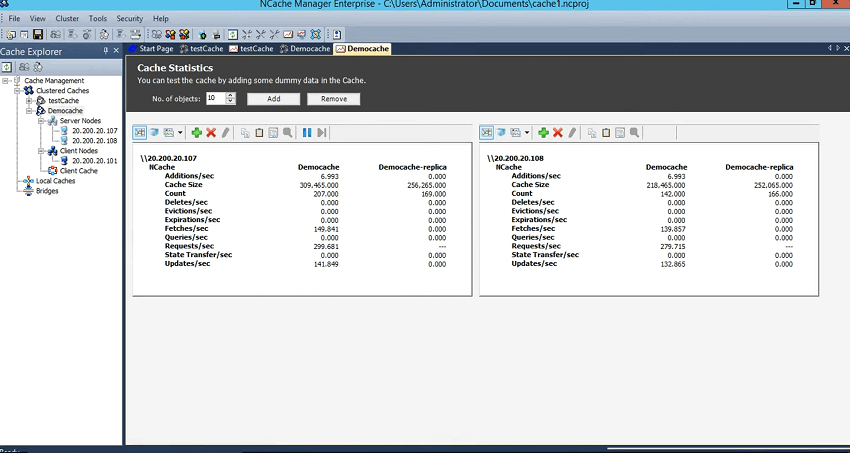The image size is (850, 453).
Task: Collapse the Client Nodes branch
Action: [x=41, y=151]
